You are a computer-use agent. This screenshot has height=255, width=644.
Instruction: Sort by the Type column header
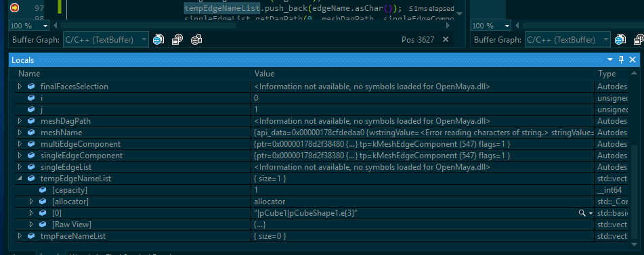pos(611,74)
